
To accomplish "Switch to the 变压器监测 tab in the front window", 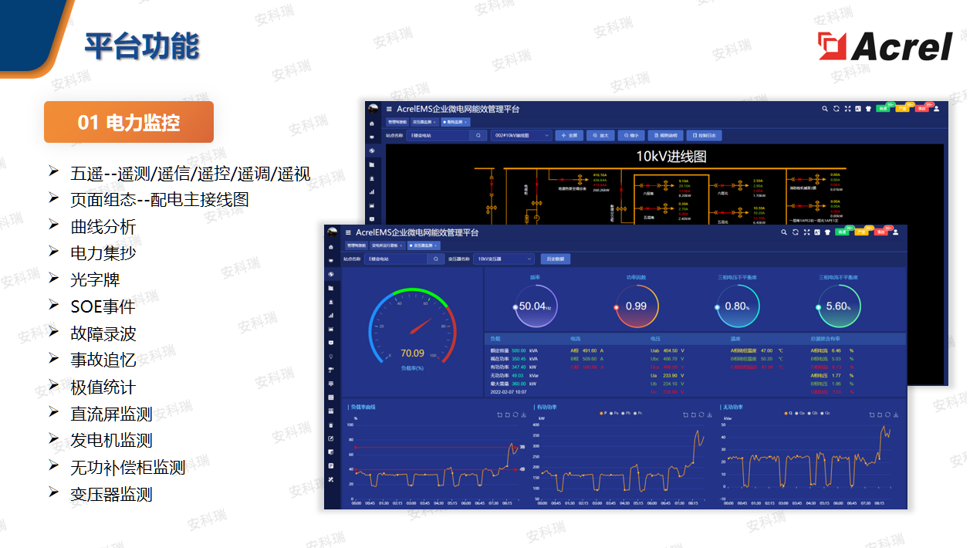I will [424, 245].
